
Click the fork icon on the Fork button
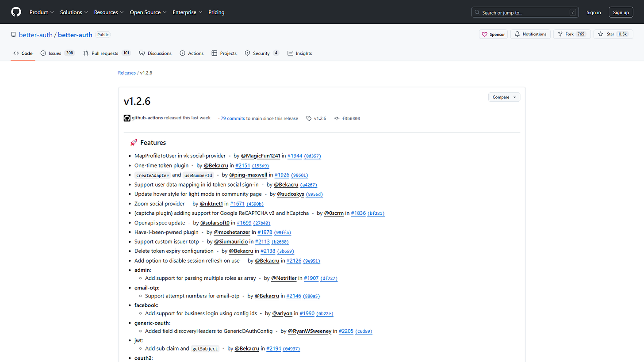[560, 34]
